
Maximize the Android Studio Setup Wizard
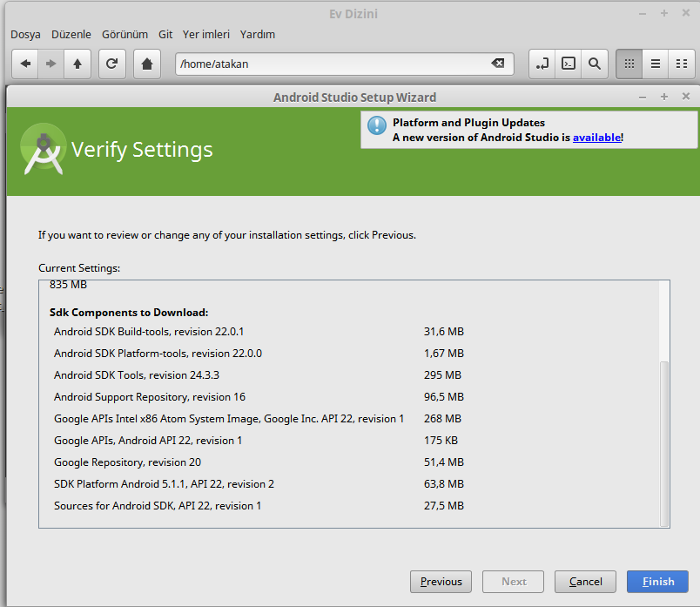pyautogui.click(x=664, y=97)
